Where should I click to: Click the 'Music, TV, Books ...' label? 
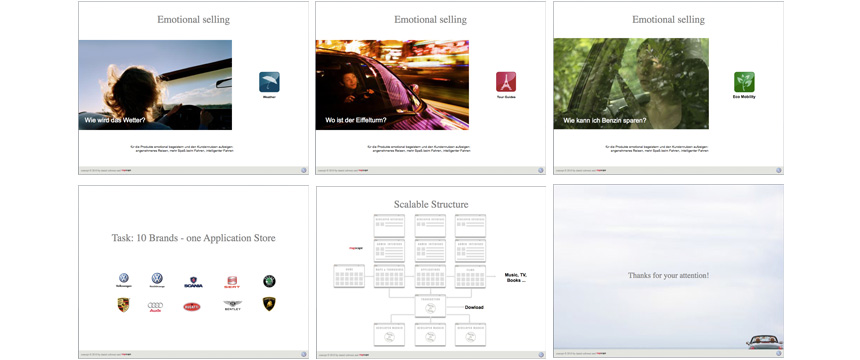coord(515,277)
